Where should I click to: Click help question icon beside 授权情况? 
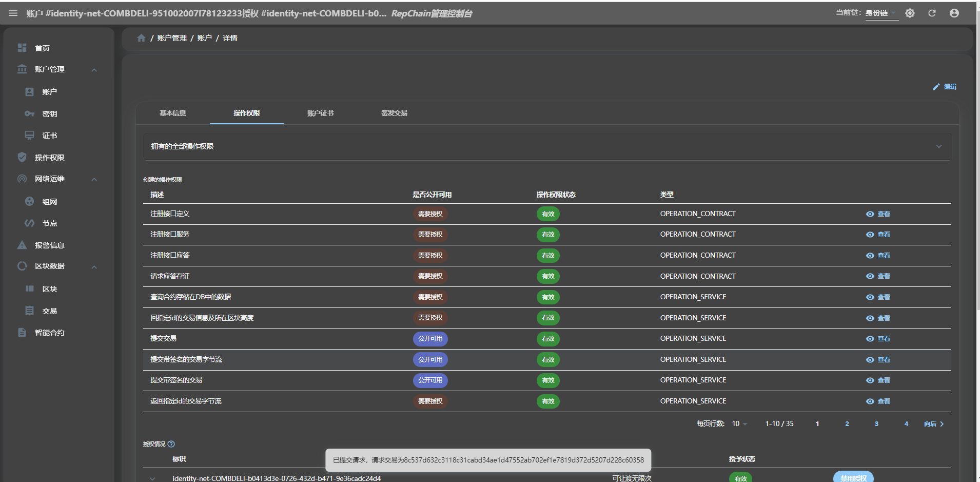(x=171, y=444)
